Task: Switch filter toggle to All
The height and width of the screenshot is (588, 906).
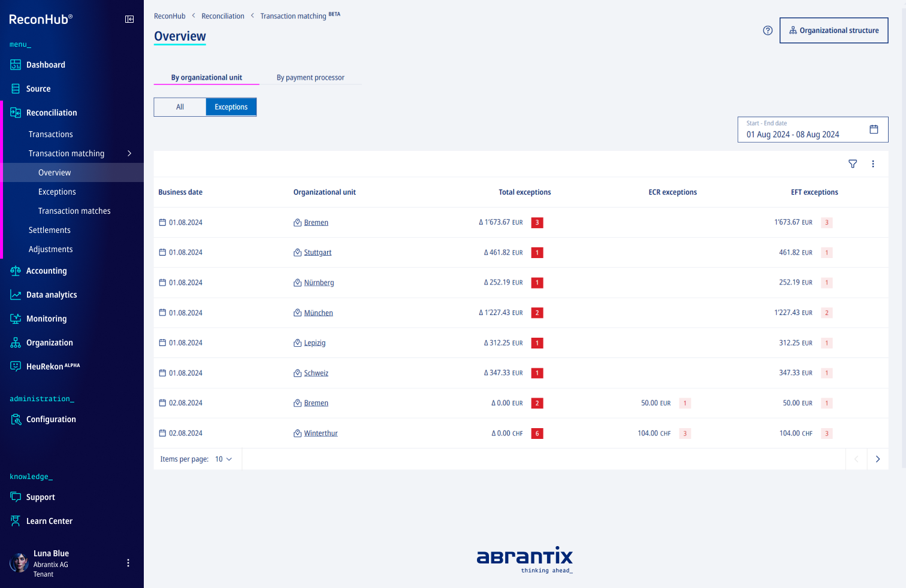Action: tap(180, 107)
